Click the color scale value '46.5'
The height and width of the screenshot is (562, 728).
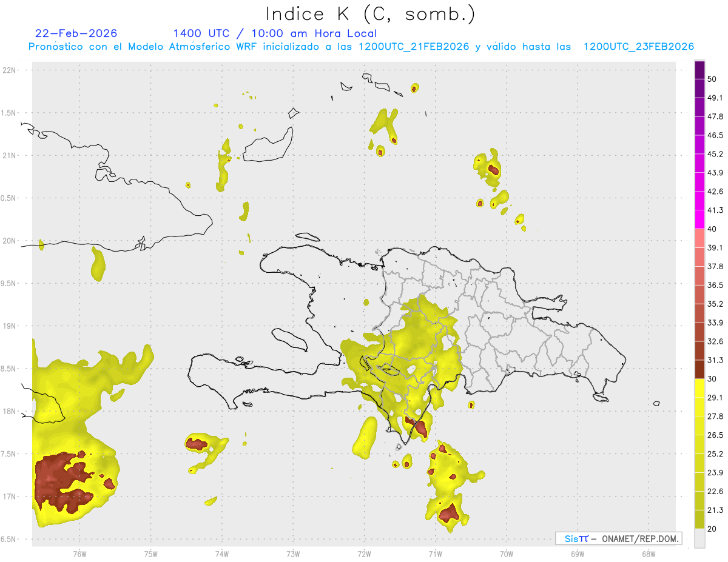tap(715, 135)
